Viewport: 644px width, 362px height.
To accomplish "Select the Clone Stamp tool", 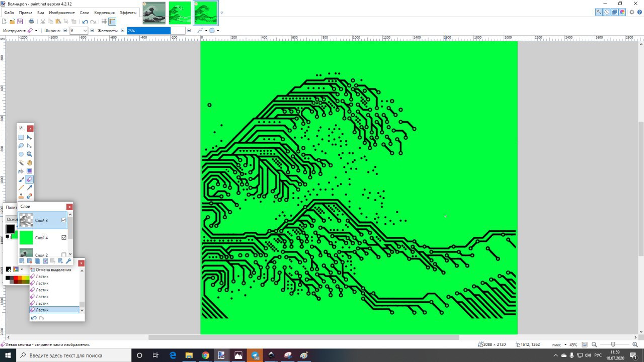I will pos(21,196).
